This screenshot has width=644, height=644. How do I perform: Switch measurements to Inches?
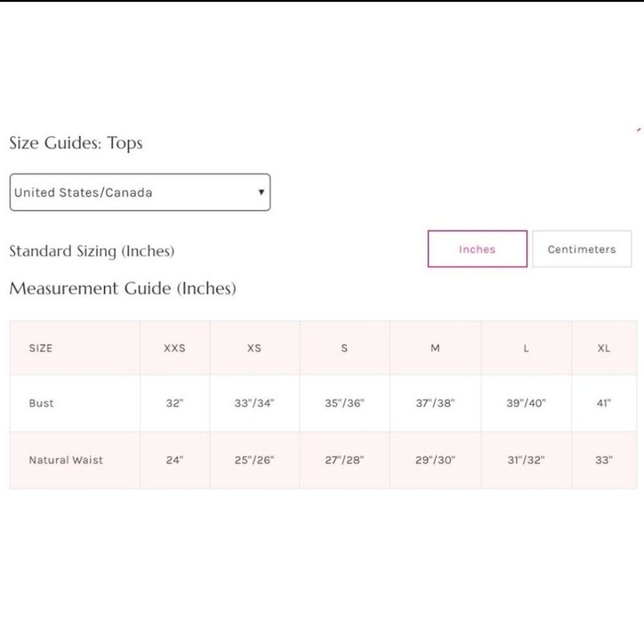click(x=477, y=249)
